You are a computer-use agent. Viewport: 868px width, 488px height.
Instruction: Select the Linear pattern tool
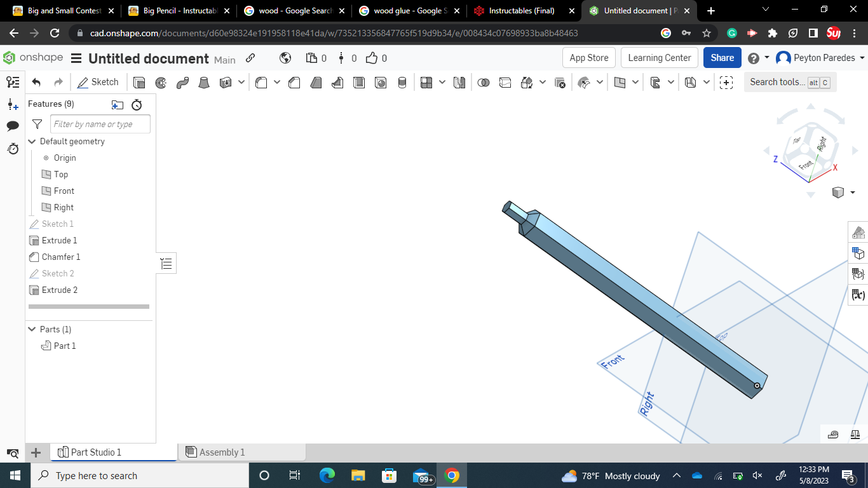pyautogui.click(x=426, y=82)
